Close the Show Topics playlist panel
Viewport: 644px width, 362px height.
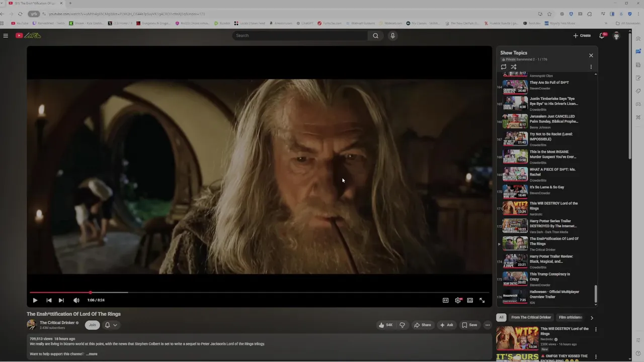(591, 55)
